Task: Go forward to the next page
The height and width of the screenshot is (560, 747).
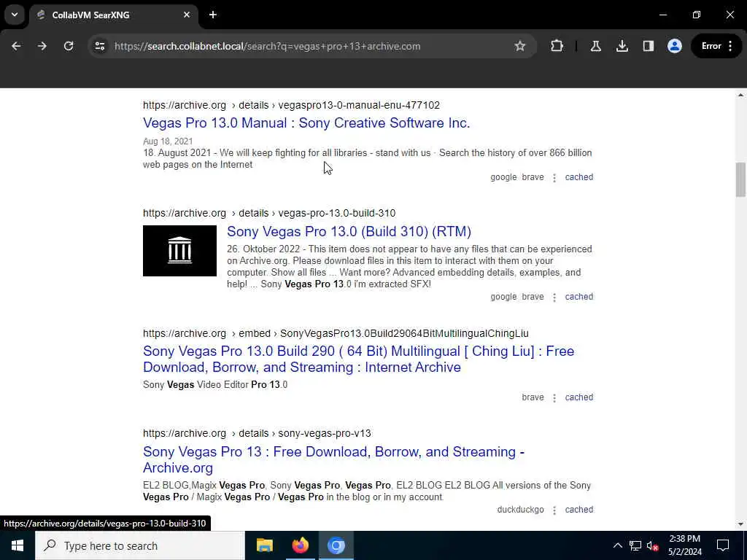Action: pos(42,46)
